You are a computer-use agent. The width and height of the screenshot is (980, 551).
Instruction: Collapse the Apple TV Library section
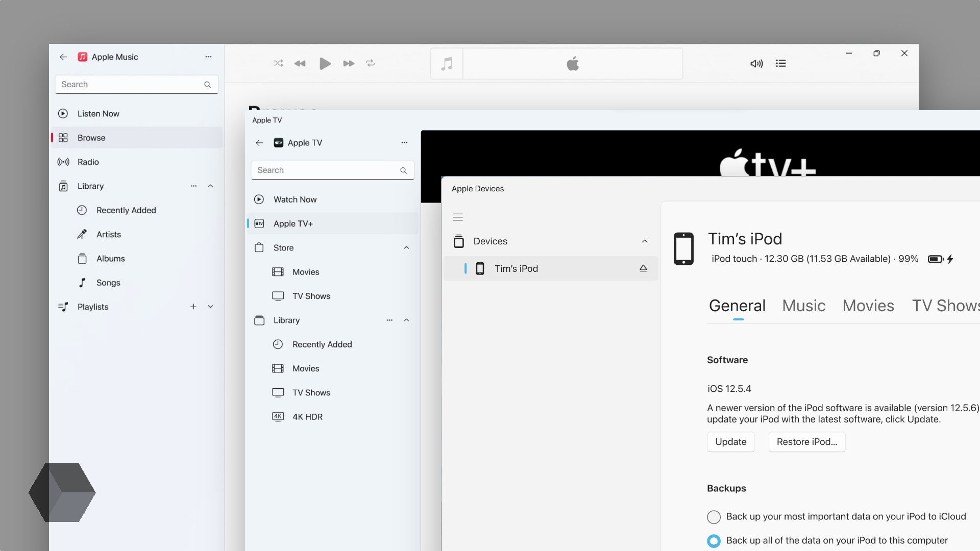406,320
